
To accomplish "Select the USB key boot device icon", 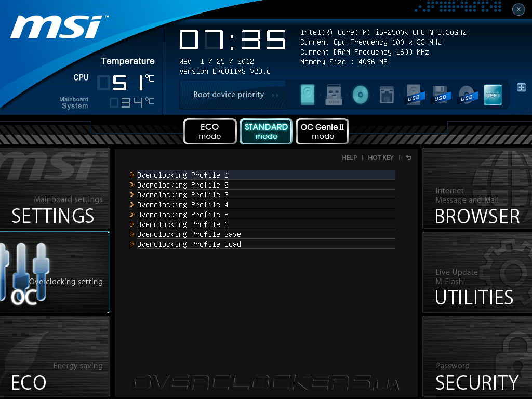I will click(334, 95).
